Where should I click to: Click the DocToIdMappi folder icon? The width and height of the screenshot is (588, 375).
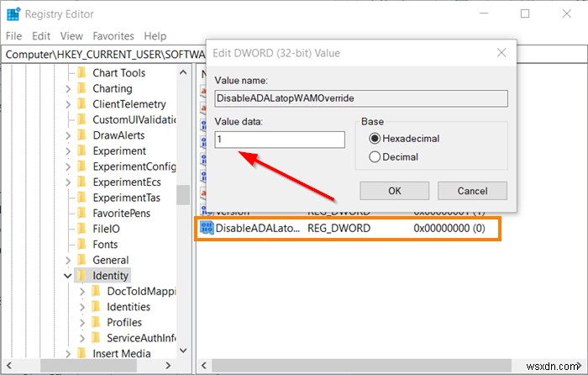coord(96,291)
